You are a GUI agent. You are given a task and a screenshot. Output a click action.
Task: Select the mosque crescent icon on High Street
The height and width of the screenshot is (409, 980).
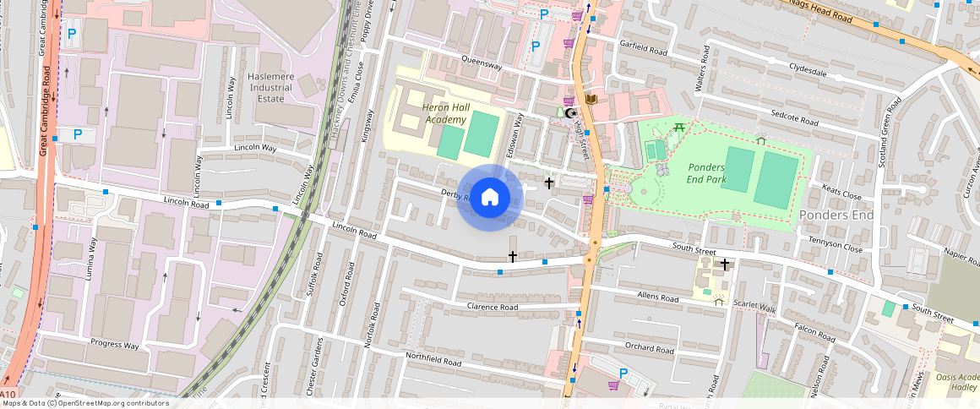click(x=570, y=113)
